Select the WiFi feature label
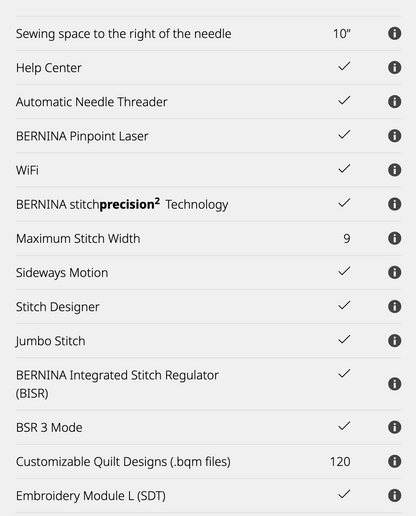 [27, 170]
